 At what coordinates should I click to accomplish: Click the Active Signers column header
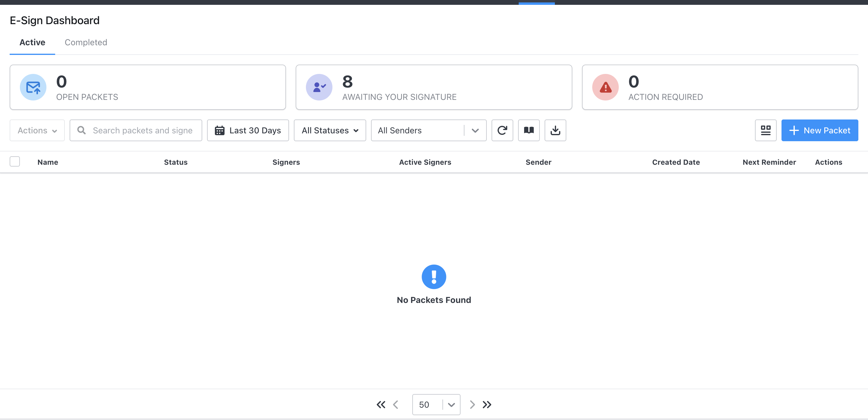point(425,162)
